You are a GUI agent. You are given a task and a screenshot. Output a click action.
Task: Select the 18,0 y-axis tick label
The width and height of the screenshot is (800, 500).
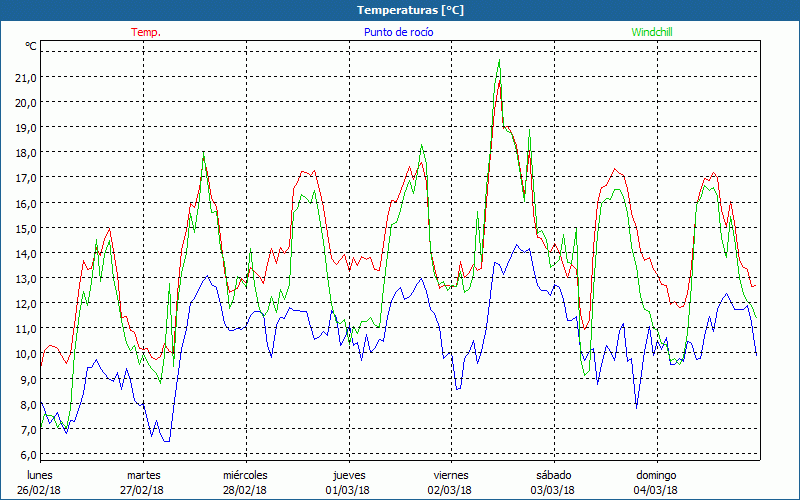25,152
